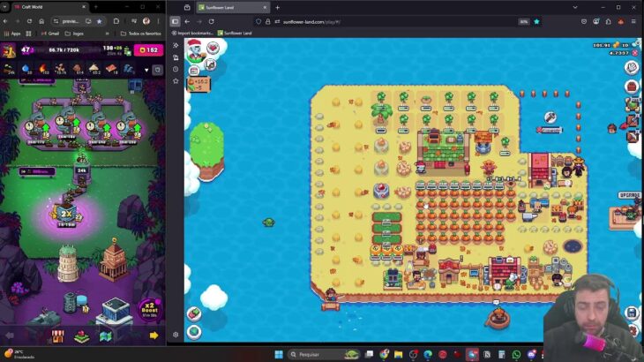Open the Craft World land plot icon
Screen dimensions: 644x362
(81, 336)
